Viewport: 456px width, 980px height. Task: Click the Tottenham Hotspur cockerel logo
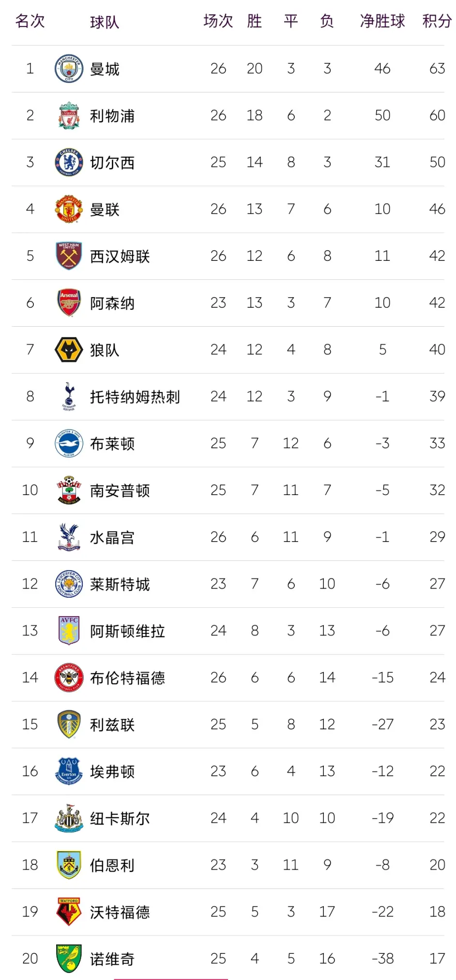pyautogui.click(x=69, y=397)
